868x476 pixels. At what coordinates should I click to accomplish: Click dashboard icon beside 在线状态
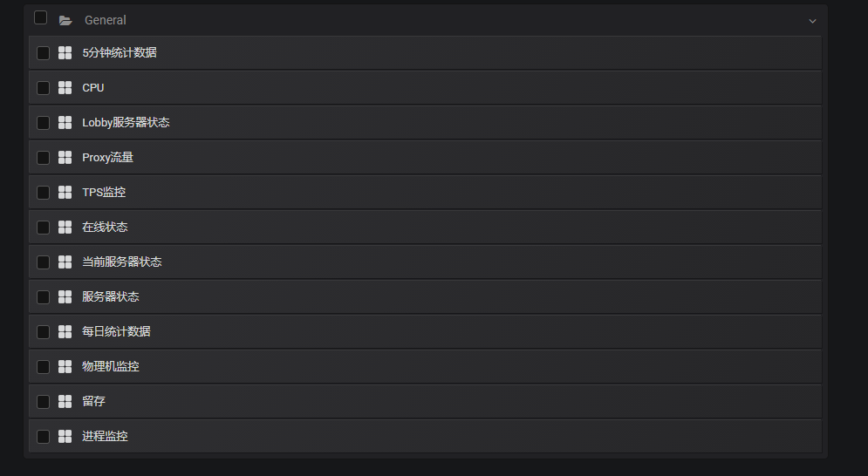65,227
